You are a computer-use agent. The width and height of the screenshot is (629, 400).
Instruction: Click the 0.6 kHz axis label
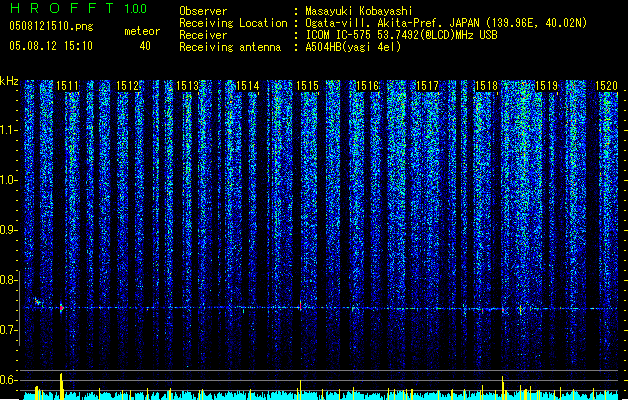pyautogui.click(x=8, y=380)
